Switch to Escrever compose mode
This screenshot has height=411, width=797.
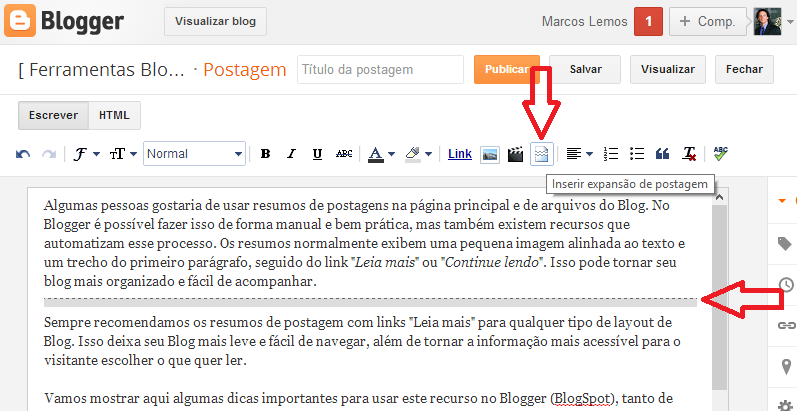(53, 115)
